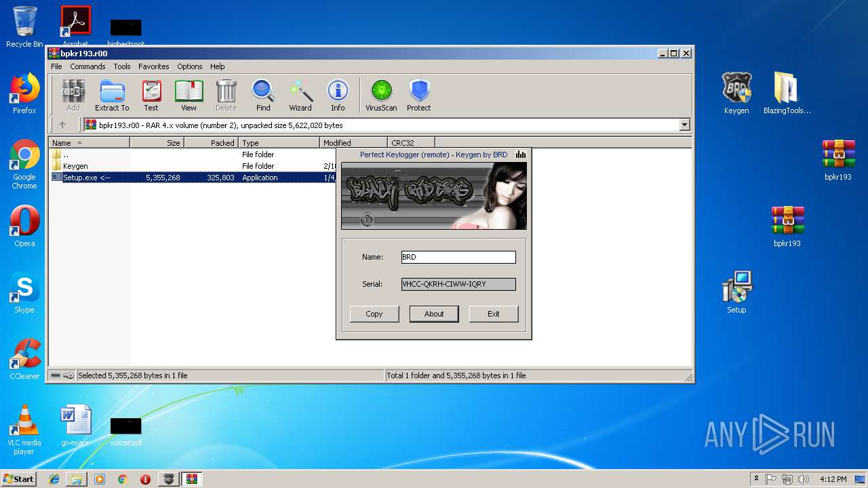The width and height of the screenshot is (868, 488).
Task: Click the Extract To toolbar icon
Action: [112, 96]
